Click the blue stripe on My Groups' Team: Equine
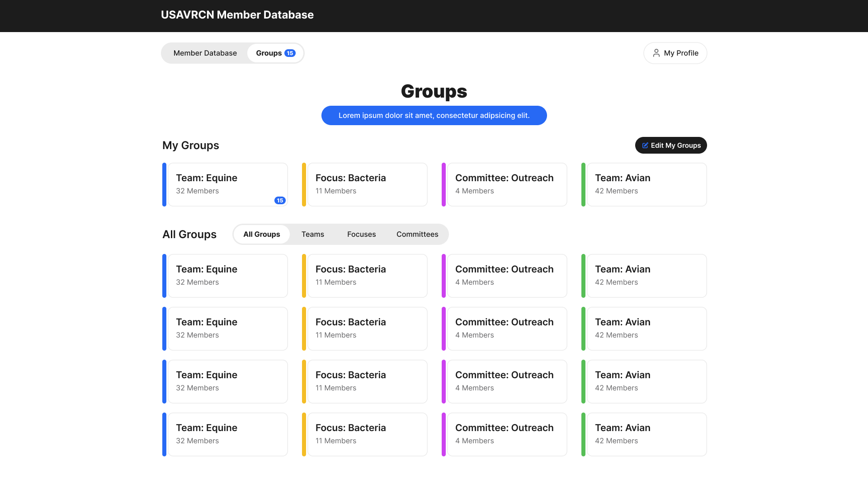The image size is (868, 488). [x=164, y=184]
